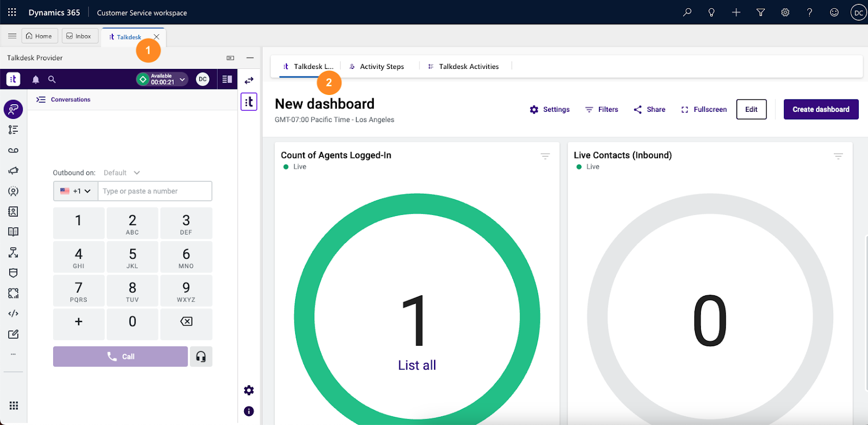Open the gear settings icon at panel bottom
The image size is (868, 425).
point(249,390)
